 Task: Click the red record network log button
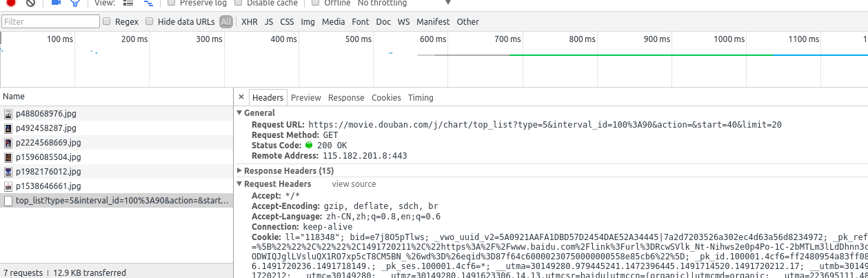11,3
